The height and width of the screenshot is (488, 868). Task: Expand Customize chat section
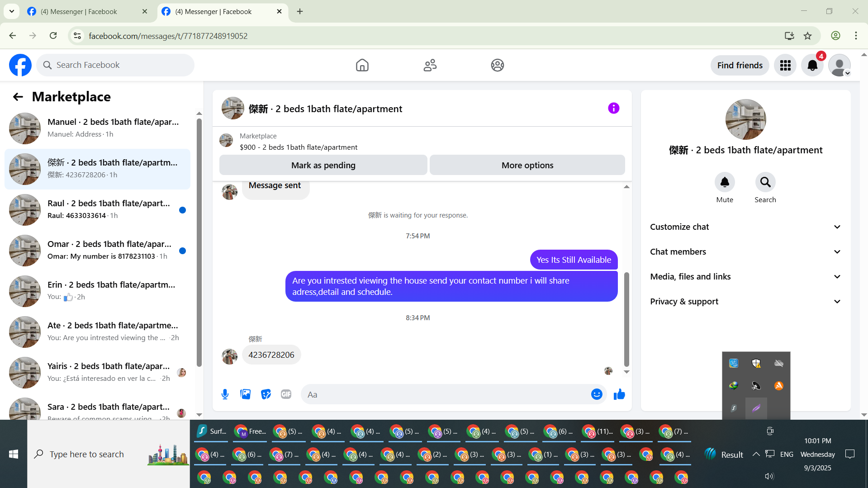pos(745,227)
